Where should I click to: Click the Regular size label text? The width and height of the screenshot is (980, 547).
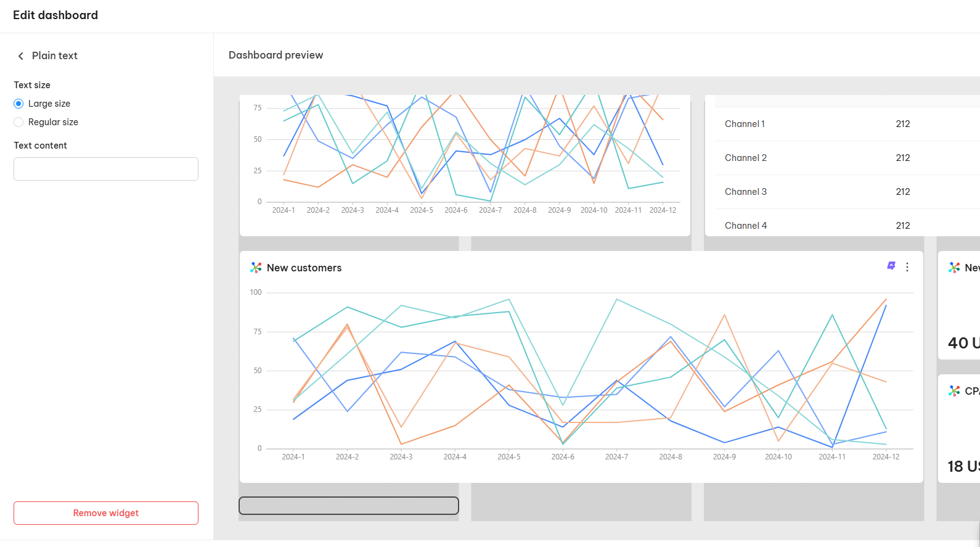tap(53, 122)
